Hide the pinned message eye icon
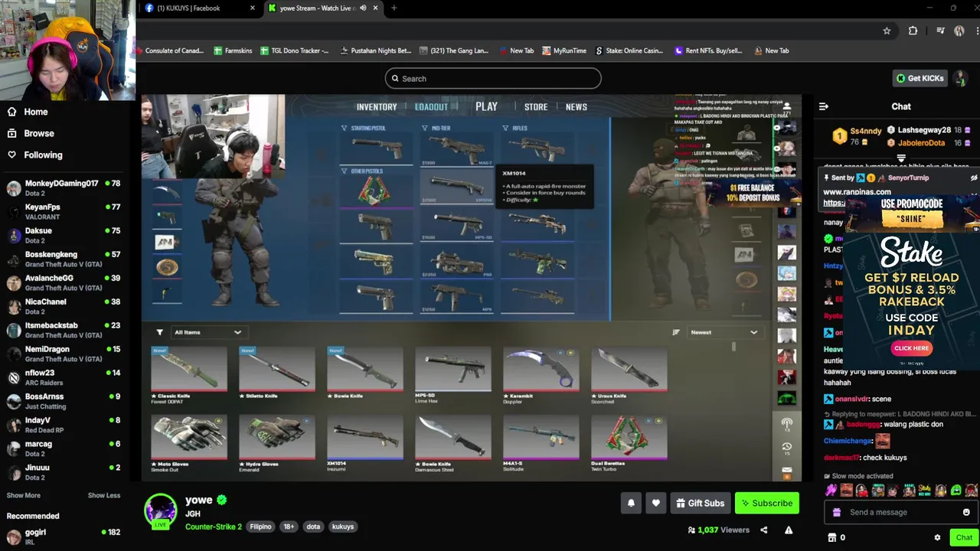 click(974, 178)
